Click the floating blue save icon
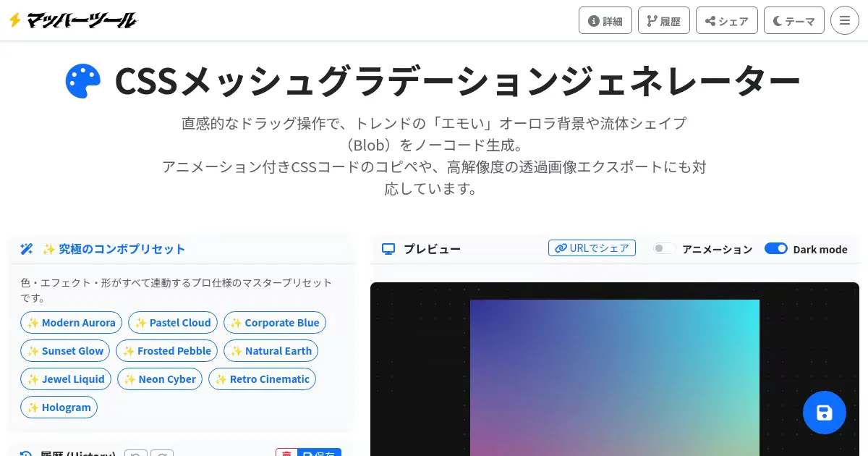Viewport: 868px width, 456px height. tap(825, 413)
